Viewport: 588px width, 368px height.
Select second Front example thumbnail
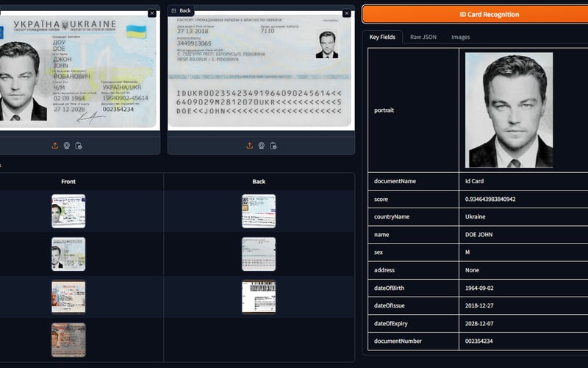point(68,254)
